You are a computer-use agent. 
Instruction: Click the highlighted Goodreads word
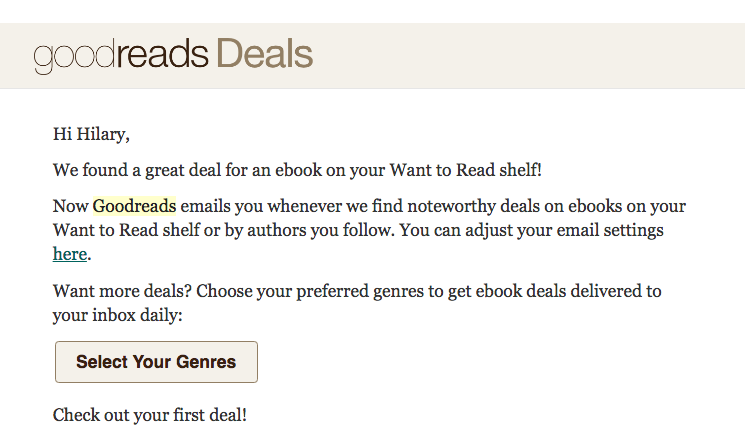click(x=134, y=206)
